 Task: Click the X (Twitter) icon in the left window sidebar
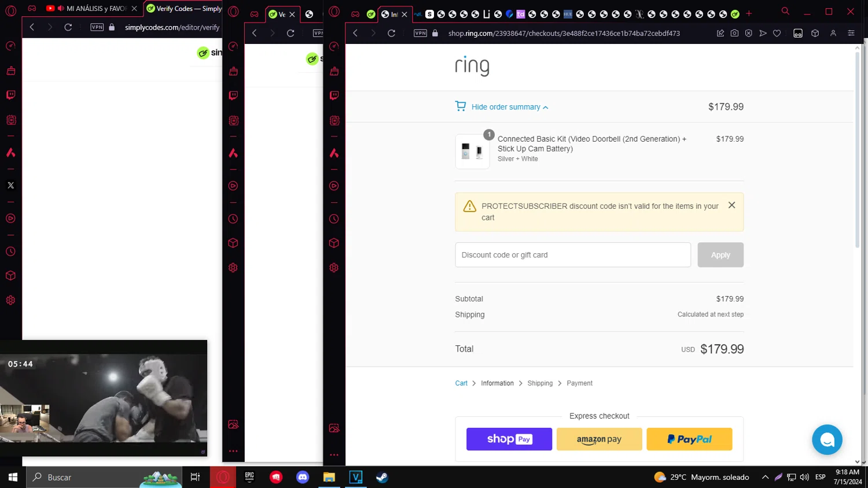tap(10, 186)
